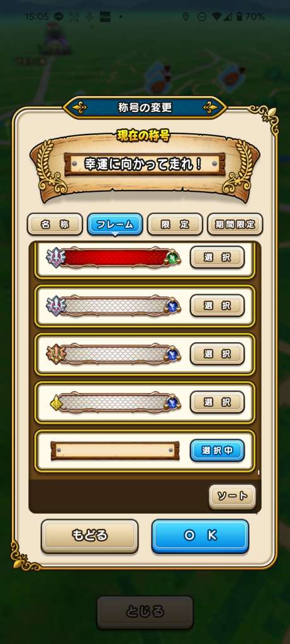The image size is (290, 644).
Task: Click the blue gem icon on fourth frame
Action: pos(172,402)
